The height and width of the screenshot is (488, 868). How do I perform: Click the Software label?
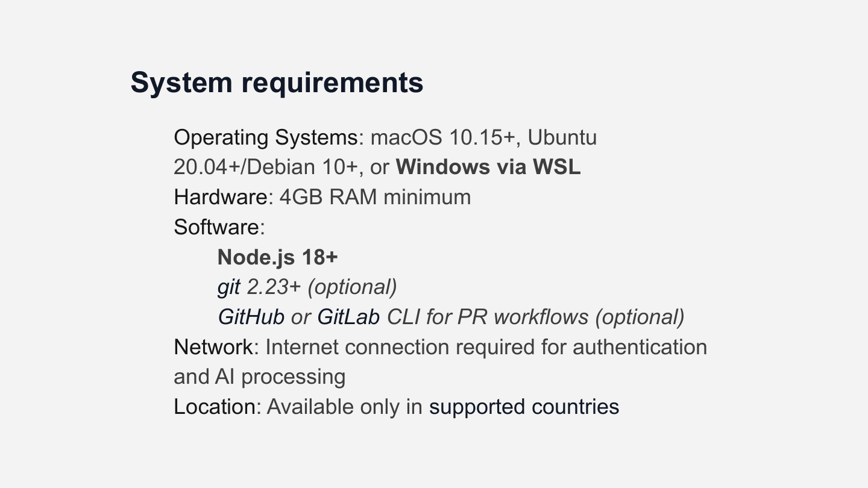pos(216,227)
